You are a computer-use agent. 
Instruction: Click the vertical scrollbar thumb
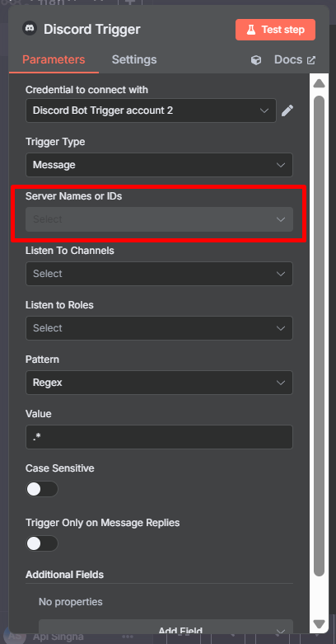click(x=319, y=336)
